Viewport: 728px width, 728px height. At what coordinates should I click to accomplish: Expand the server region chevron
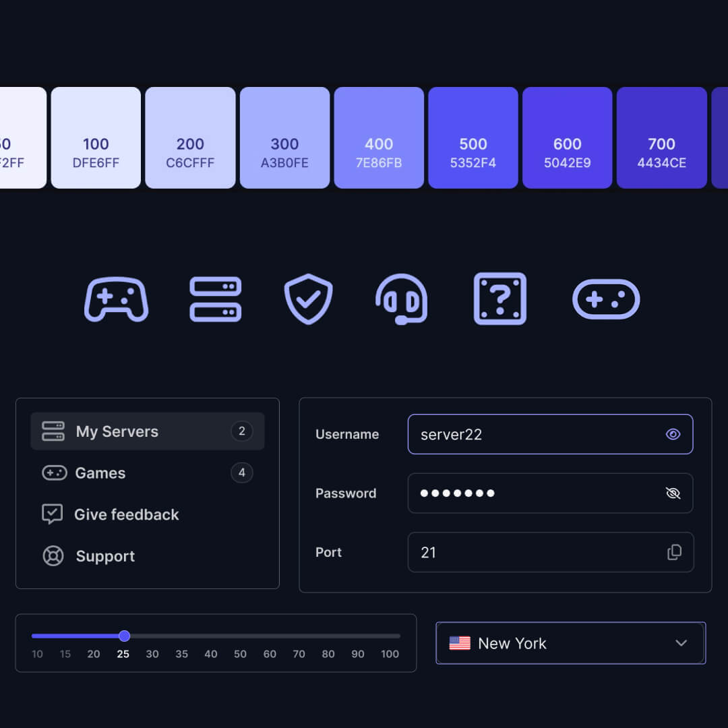click(x=681, y=643)
